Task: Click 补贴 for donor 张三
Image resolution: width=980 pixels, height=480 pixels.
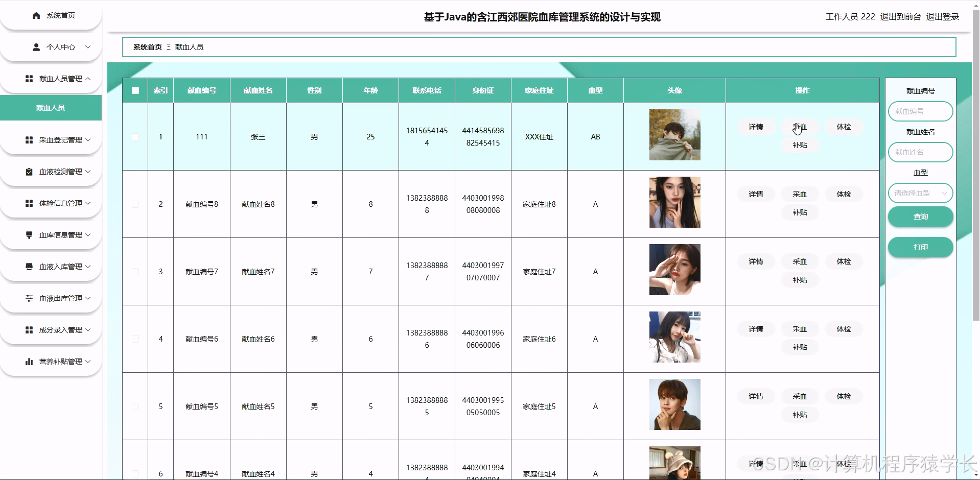Action: tap(800, 145)
